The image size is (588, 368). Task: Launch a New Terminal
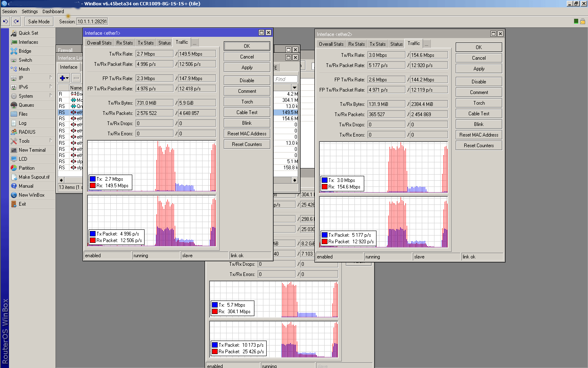[x=32, y=150]
